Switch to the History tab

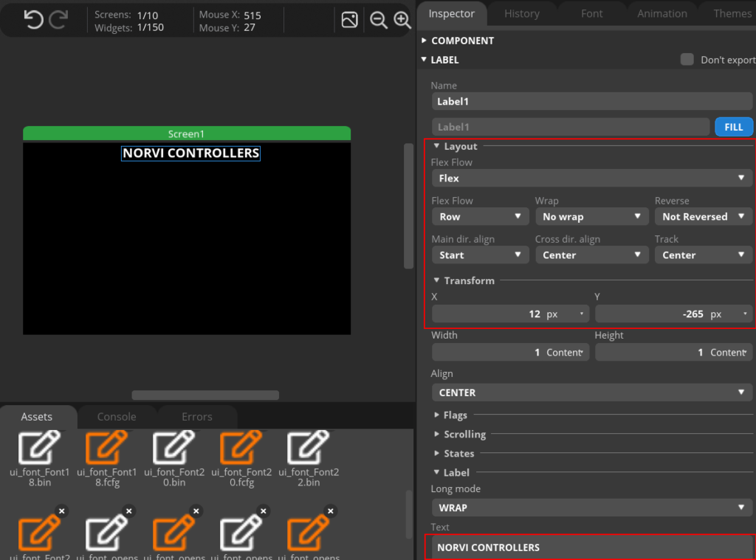[522, 13]
